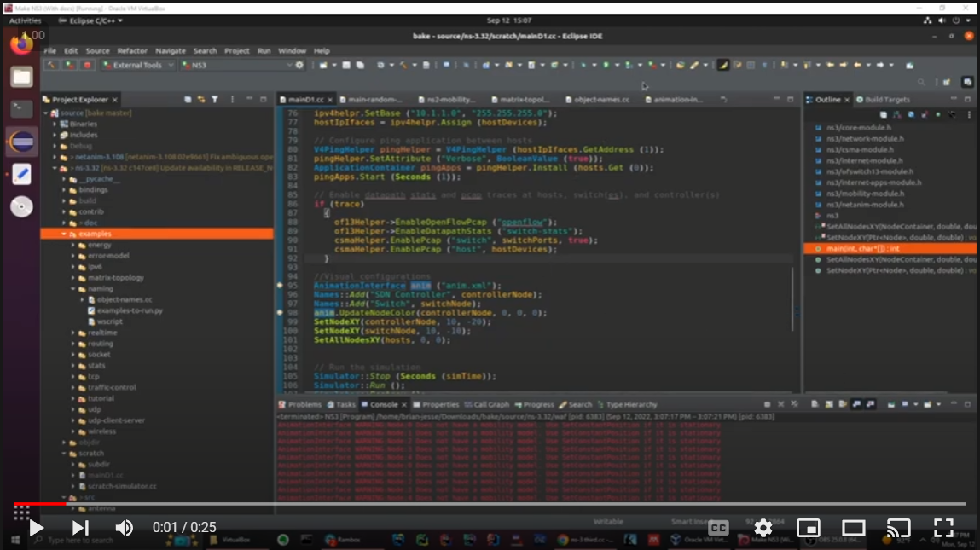Screen dimensions: 980x550
Task: Open the Window menu
Action: 292,50
